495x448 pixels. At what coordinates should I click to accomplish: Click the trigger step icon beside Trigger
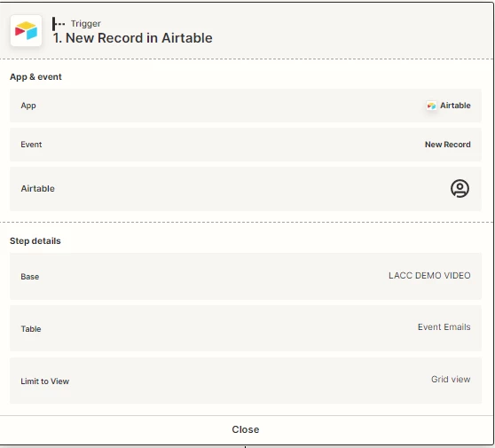(x=59, y=24)
